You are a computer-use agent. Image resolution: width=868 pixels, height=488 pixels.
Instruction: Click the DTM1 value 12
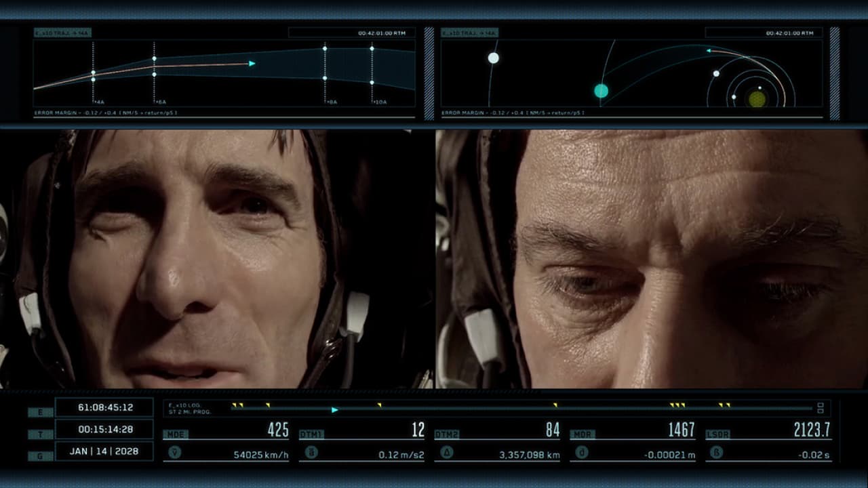[418, 430]
